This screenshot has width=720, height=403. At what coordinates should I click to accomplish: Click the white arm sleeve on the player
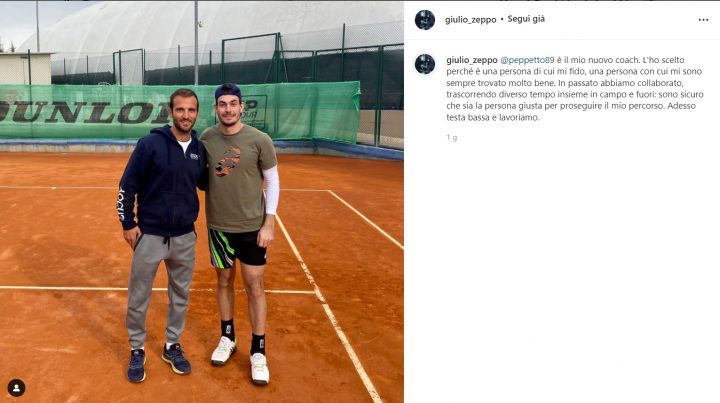tap(271, 190)
